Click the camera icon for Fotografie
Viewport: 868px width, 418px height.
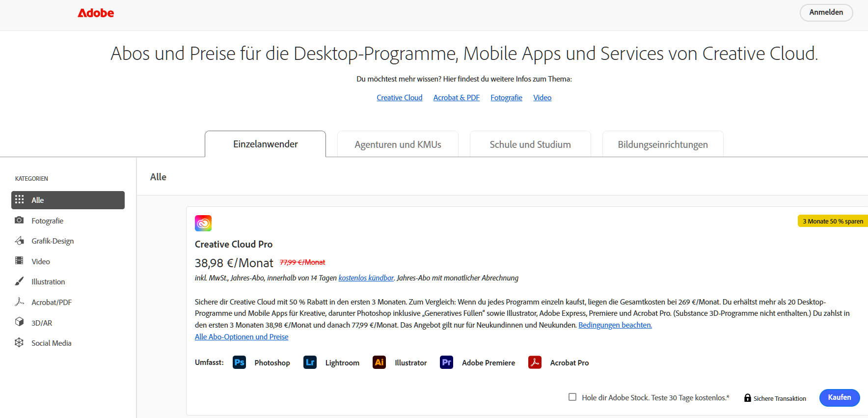19,220
